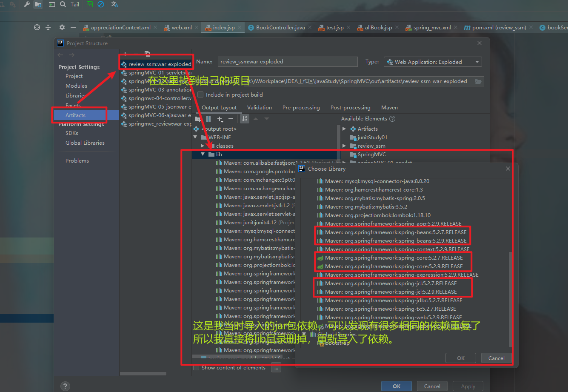Toggle the alphabetical sort icon in Output Layout
The image size is (568, 392).
245,119
